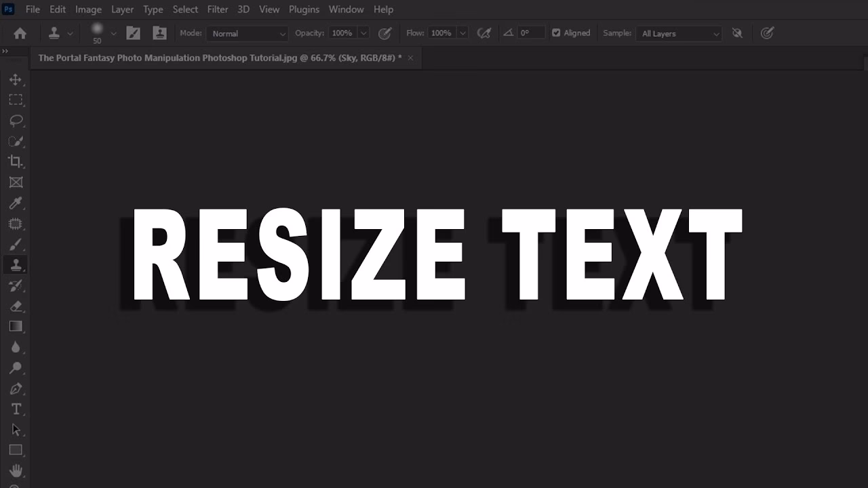Grab the Hand tool
Viewport: 868px width, 488px height.
16,470
